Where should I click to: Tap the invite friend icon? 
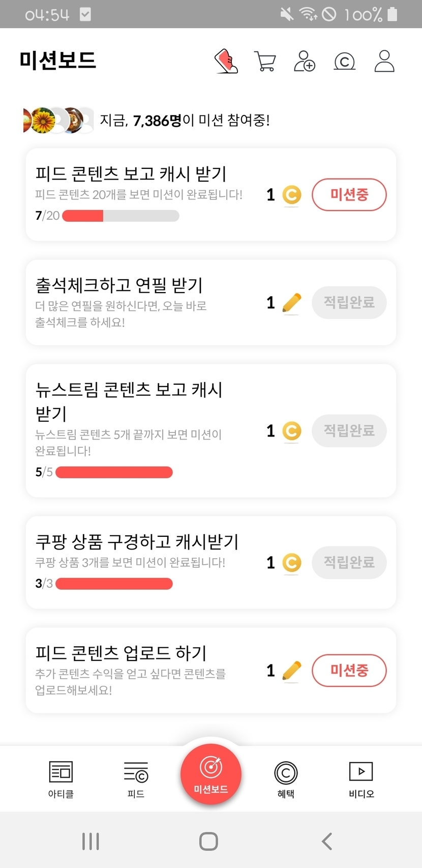tap(305, 62)
